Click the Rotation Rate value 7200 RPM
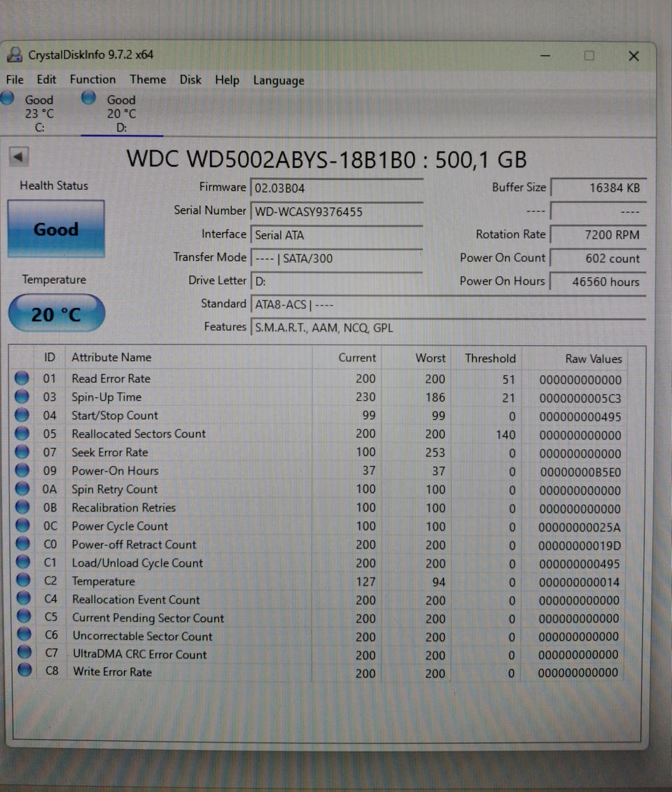 (598, 235)
